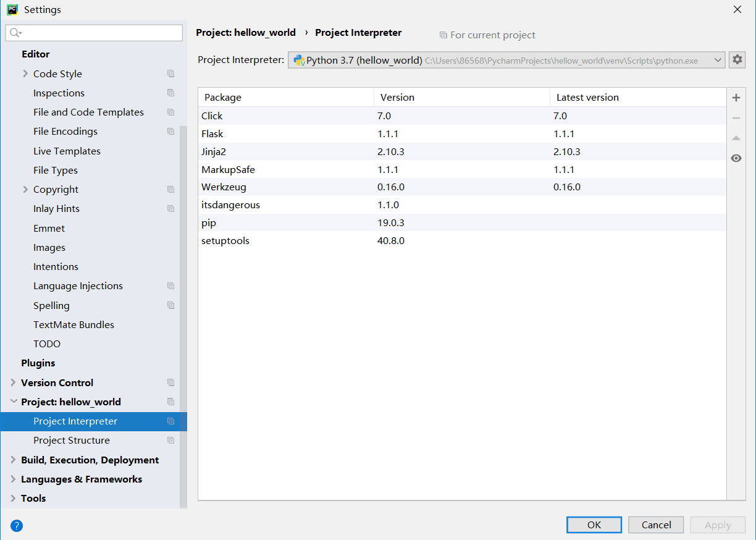The width and height of the screenshot is (756, 540).
Task: Expand the Version Control section
Action: pyautogui.click(x=13, y=382)
